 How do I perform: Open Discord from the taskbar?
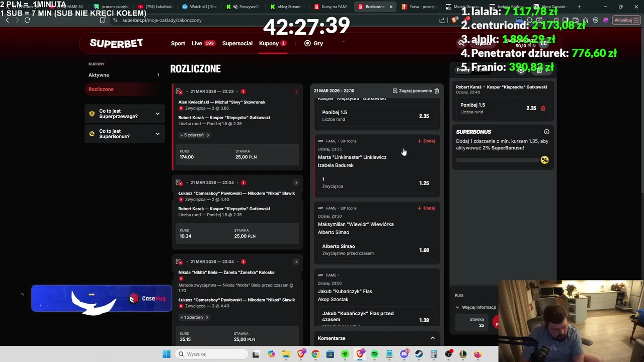coord(404,354)
